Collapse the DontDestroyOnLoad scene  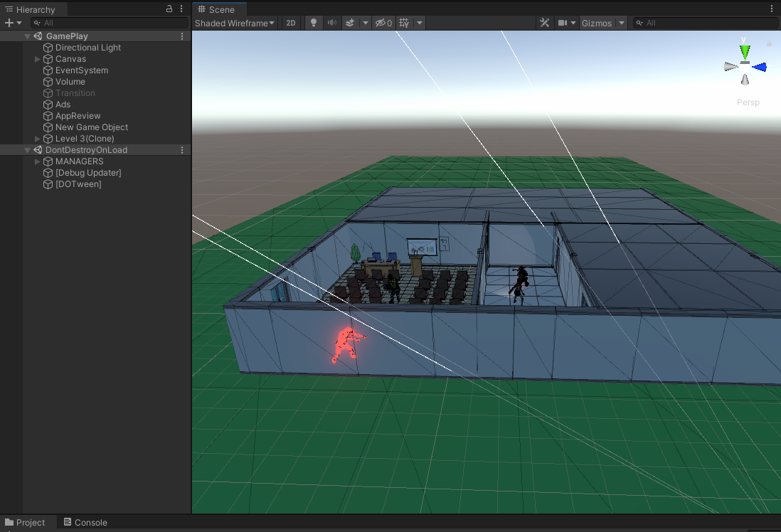[28, 150]
